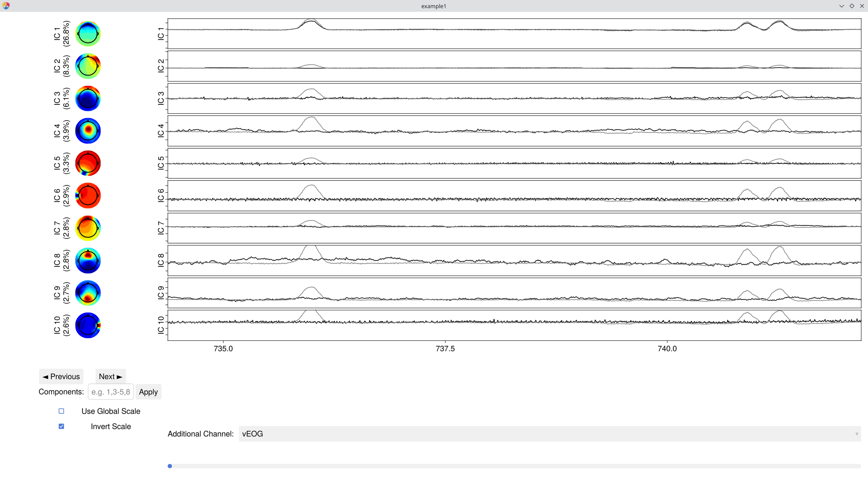
Task: Select the IC 1 topography map
Action: coord(88,34)
